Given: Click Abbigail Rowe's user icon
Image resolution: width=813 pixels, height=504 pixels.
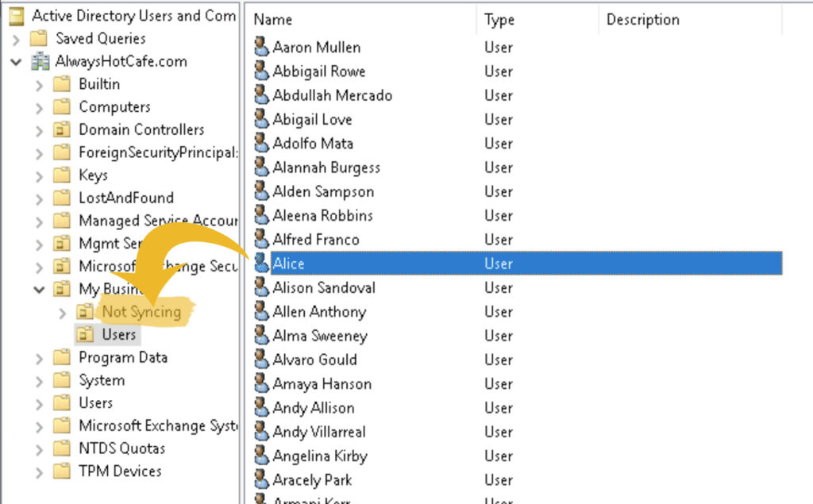Looking at the screenshot, I should pyautogui.click(x=262, y=71).
